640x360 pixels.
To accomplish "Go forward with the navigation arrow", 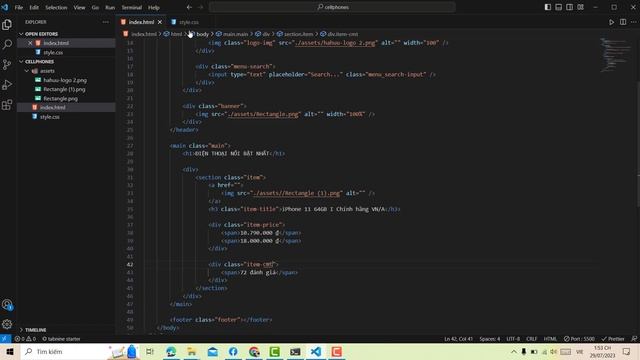I will pyautogui.click(x=200, y=7).
